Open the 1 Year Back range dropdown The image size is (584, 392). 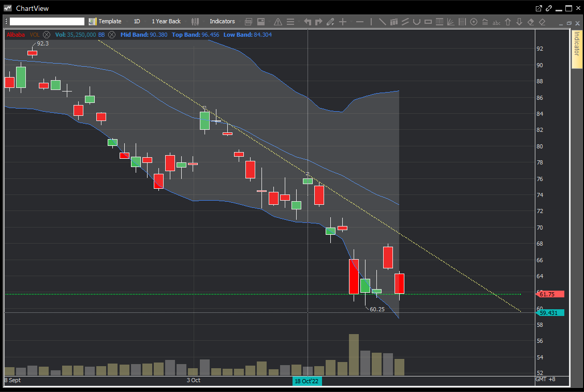pos(166,21)
